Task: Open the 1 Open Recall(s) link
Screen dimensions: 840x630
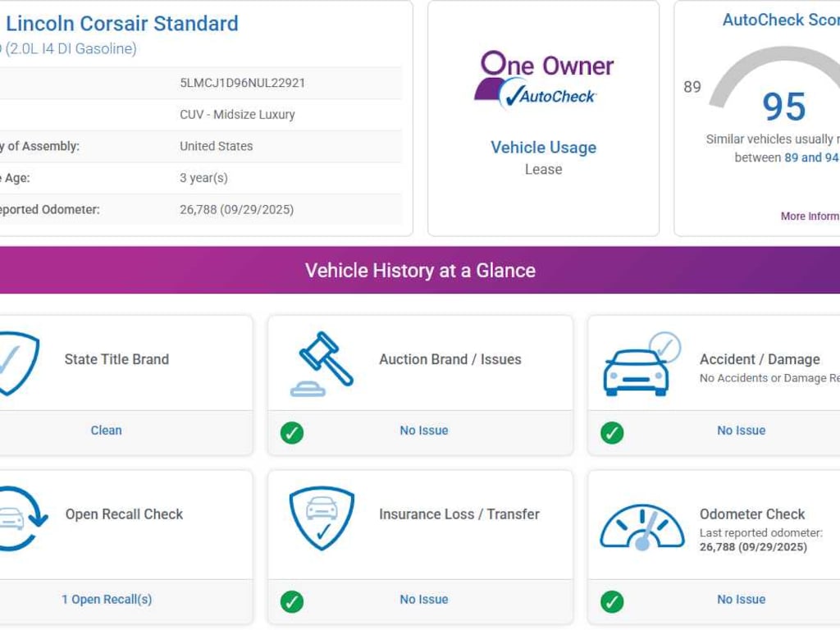Action: click(x=107, y=600)
